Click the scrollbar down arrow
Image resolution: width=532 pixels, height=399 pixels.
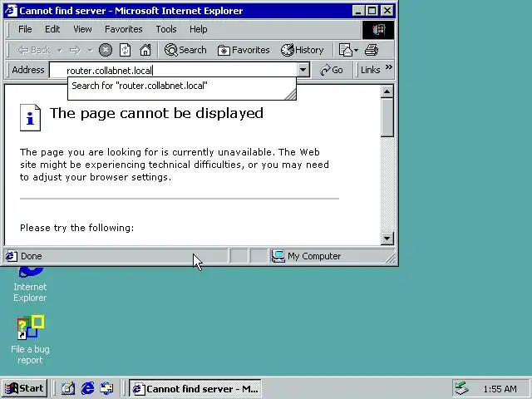click(387, 239)
